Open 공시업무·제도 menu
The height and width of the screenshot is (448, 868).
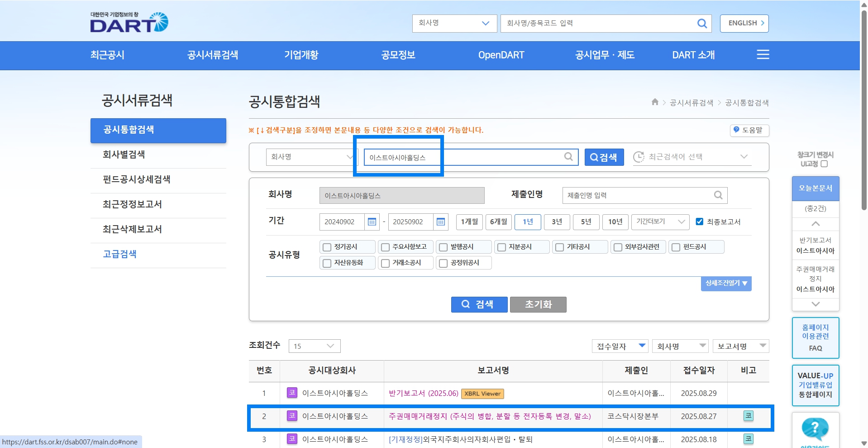click(605, 55)
